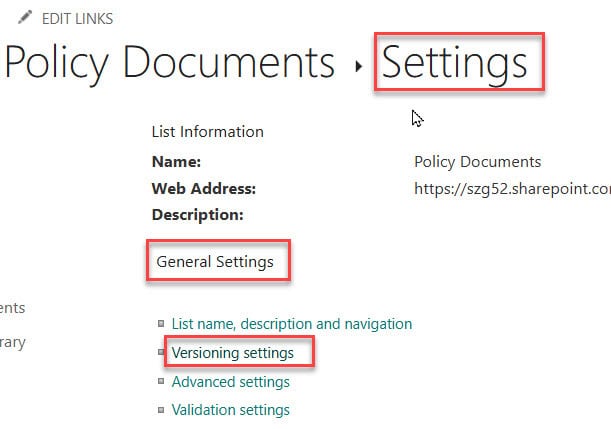Click the Description: label
The image size is (611, 429).
[198, 215]
